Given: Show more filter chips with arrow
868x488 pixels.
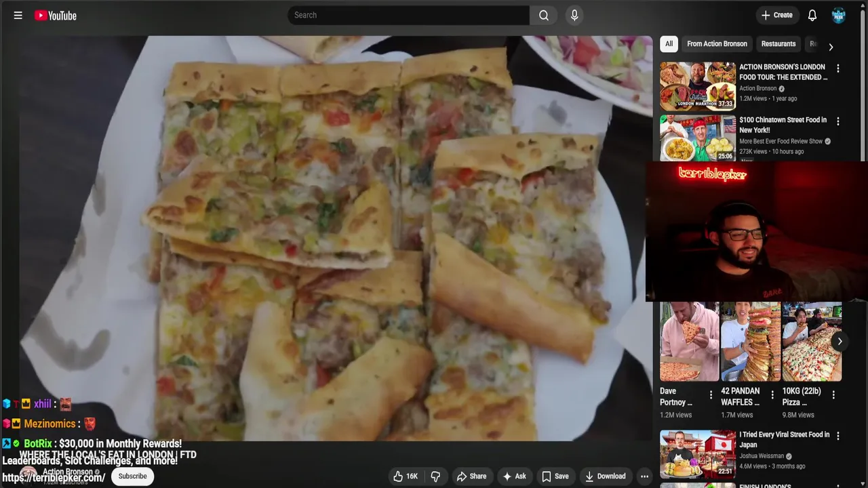Looking at the screenshot, I should (831, 46).
